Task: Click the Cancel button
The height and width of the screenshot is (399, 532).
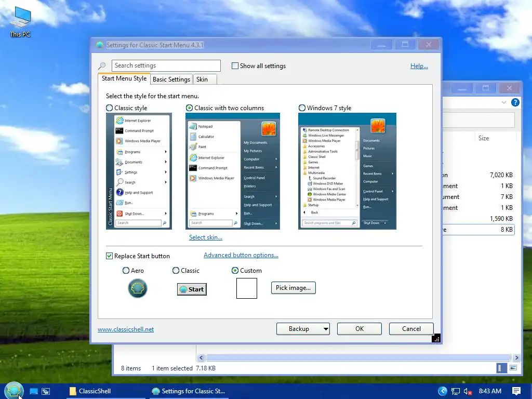Action: pos(411,329)
